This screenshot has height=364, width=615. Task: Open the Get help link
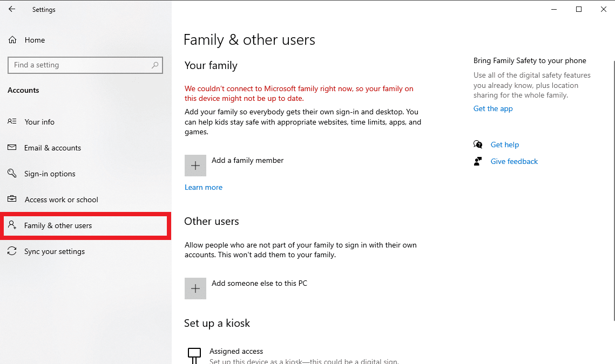click(504, 145)
